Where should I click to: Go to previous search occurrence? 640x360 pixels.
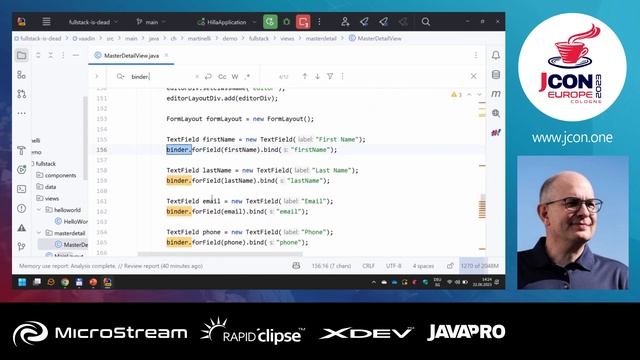coord(304,76)
